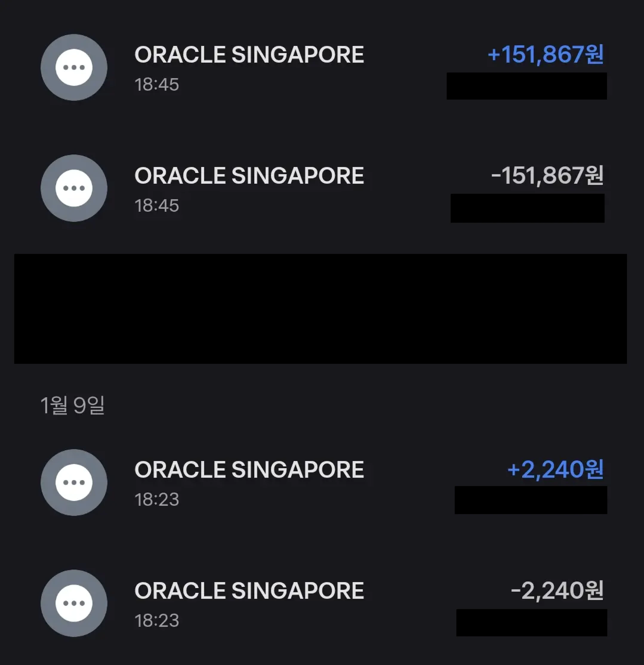
Task: Tap the hidden balance below +151,867원
Action: tap(526, 86)
